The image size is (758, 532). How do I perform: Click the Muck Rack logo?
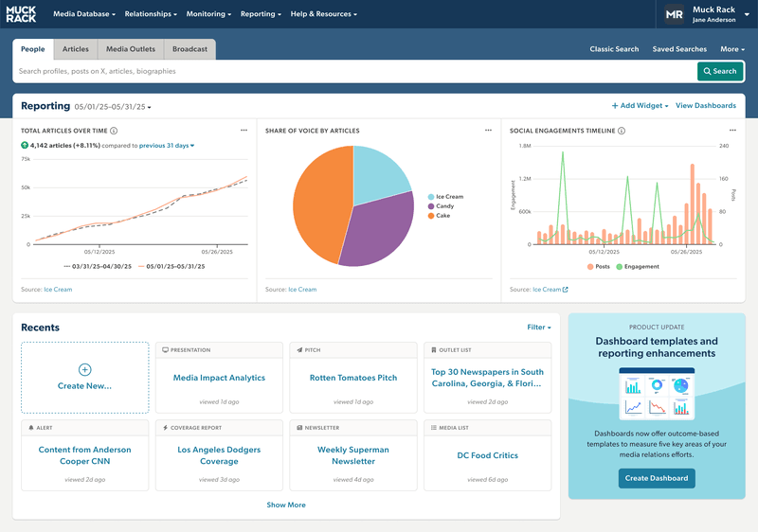click(23, 14)
